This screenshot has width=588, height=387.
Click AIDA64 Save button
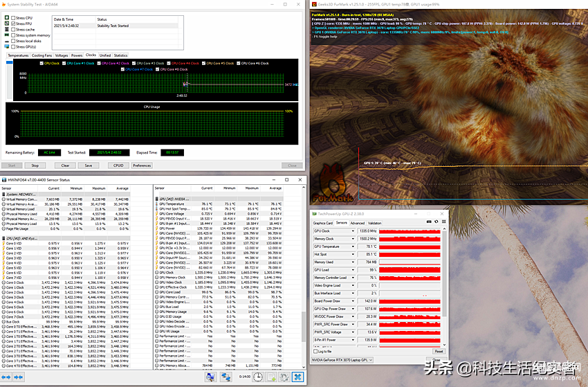89,165
